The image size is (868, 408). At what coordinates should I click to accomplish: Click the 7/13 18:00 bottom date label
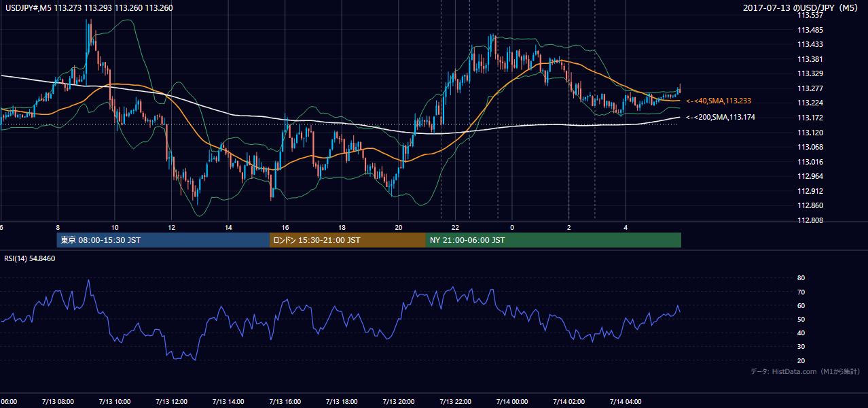click(342, 401)
